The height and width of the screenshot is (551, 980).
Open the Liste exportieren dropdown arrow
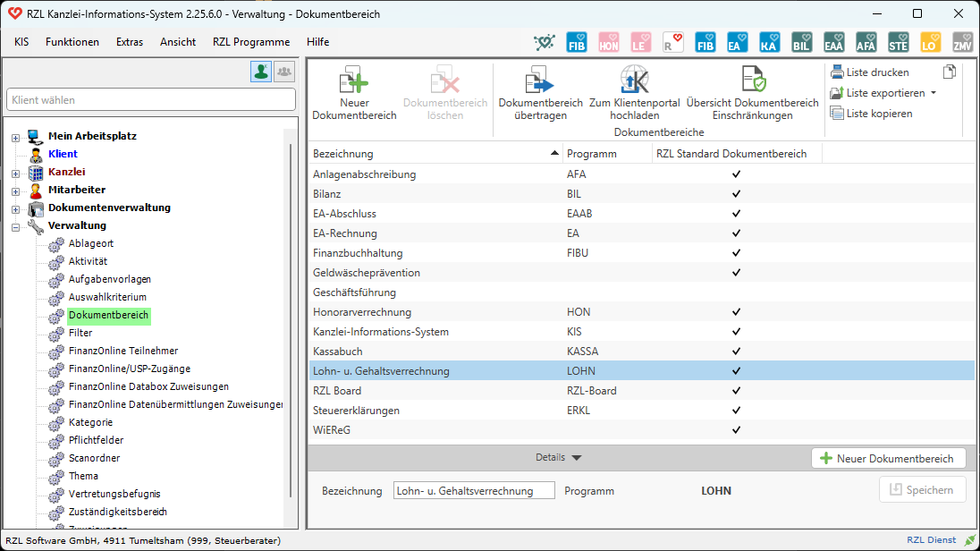[934, 93]
